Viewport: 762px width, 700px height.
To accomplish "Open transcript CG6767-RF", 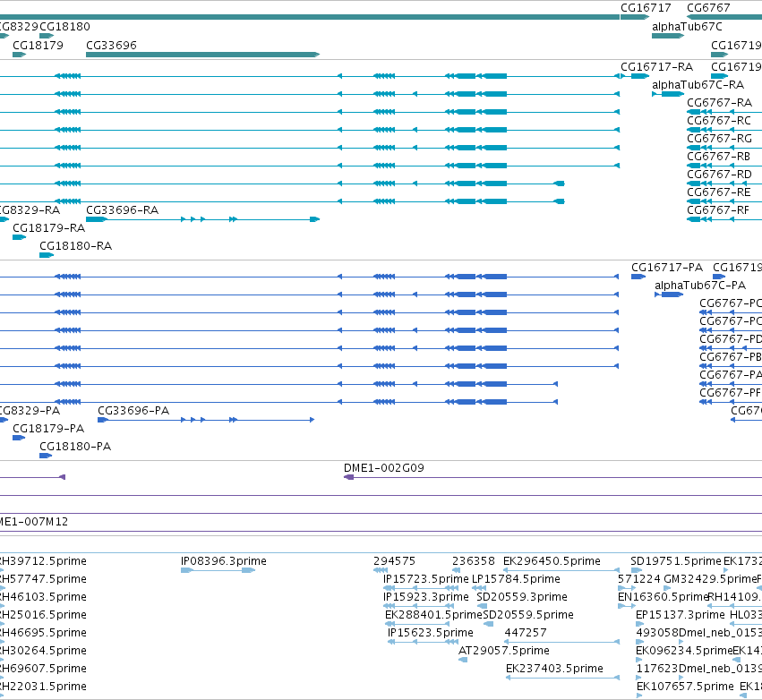I will click(x=718, y=209).
